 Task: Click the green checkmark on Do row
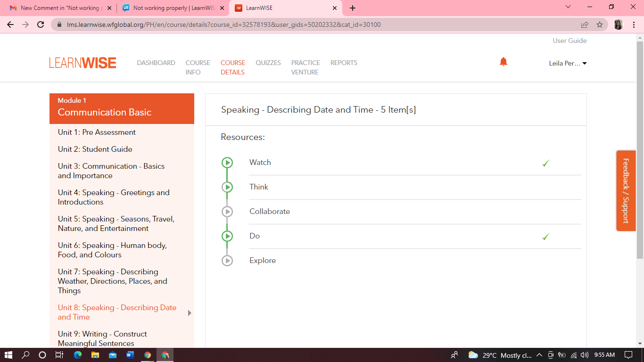[x=545, y=237]
